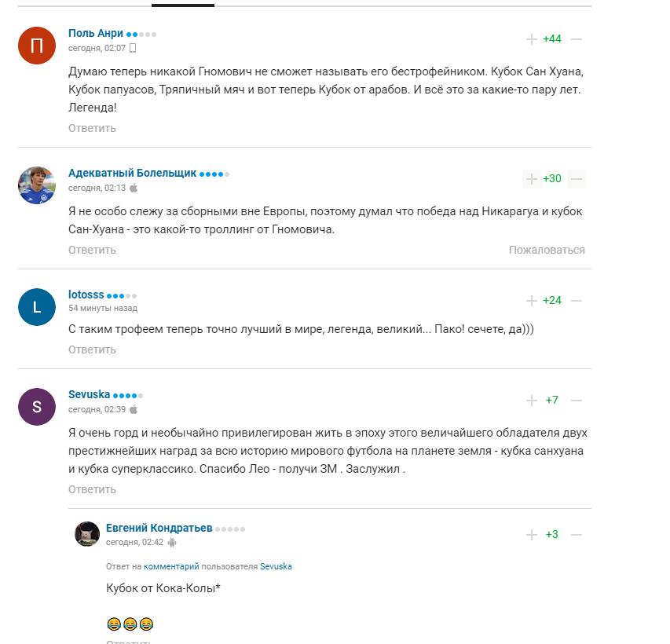Image resolution: width=670 pixels, height=644 pixels.
Task: Reply to Поль Анри's comment
Action: pyautogui.click(x=92, y=128)
